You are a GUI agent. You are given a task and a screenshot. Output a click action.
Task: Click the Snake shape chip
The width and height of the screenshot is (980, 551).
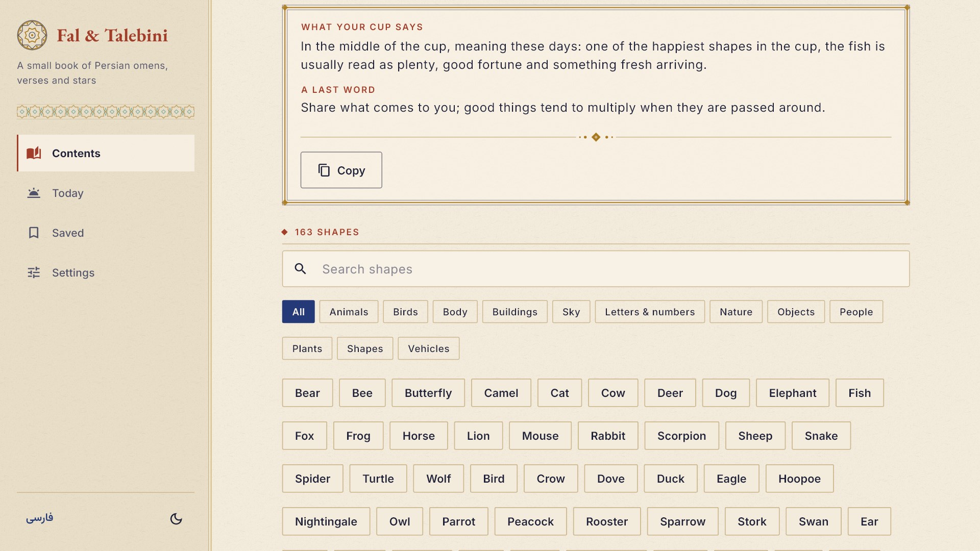tap(821, 436)
